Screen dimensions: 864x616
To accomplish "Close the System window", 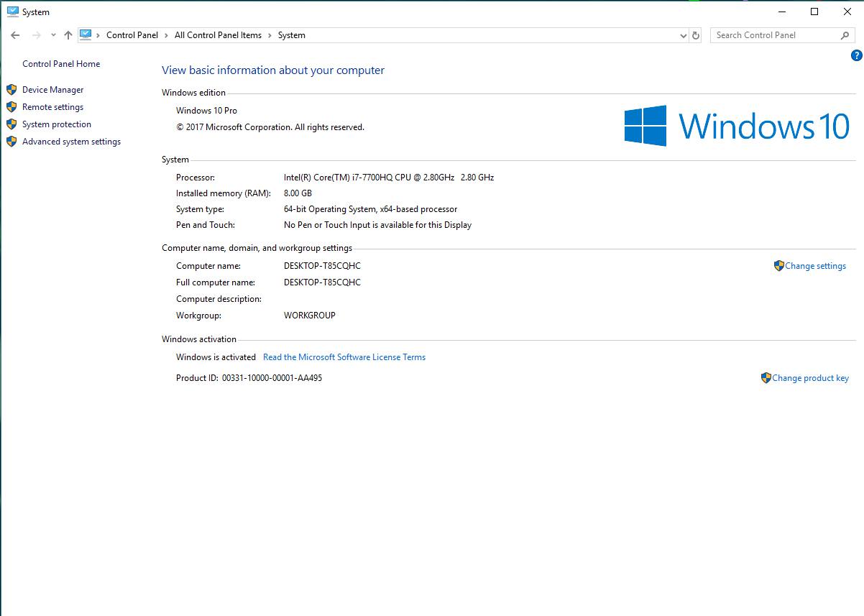I will 847,12.
